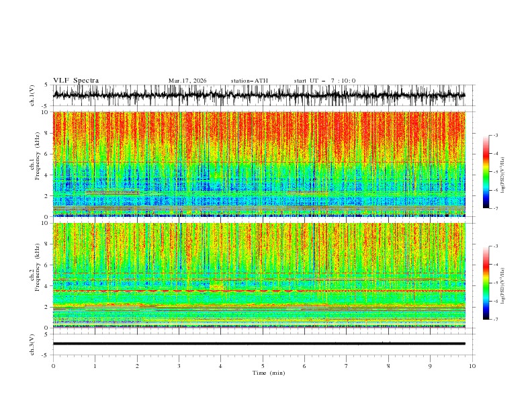
Task: Click the 'Time (min)' axis label
Action: (x=269, y=373)
